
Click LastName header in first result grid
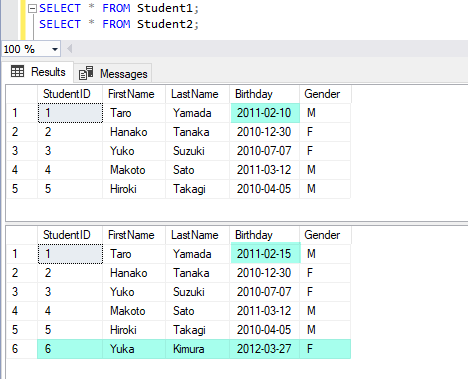pos(198,94)
